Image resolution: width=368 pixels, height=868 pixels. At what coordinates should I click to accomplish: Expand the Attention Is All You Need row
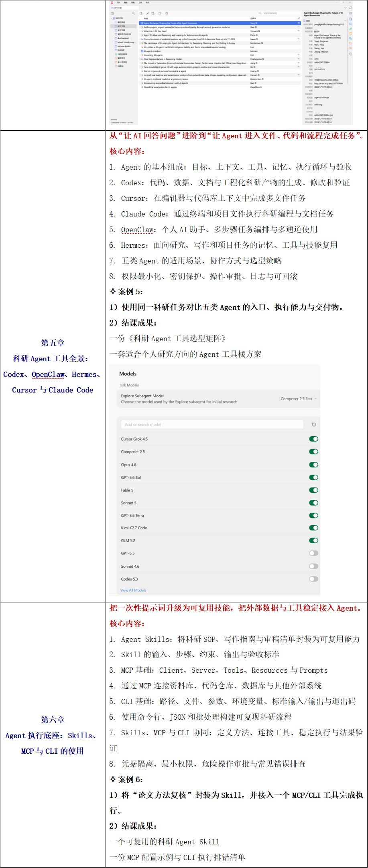[140, 31]
